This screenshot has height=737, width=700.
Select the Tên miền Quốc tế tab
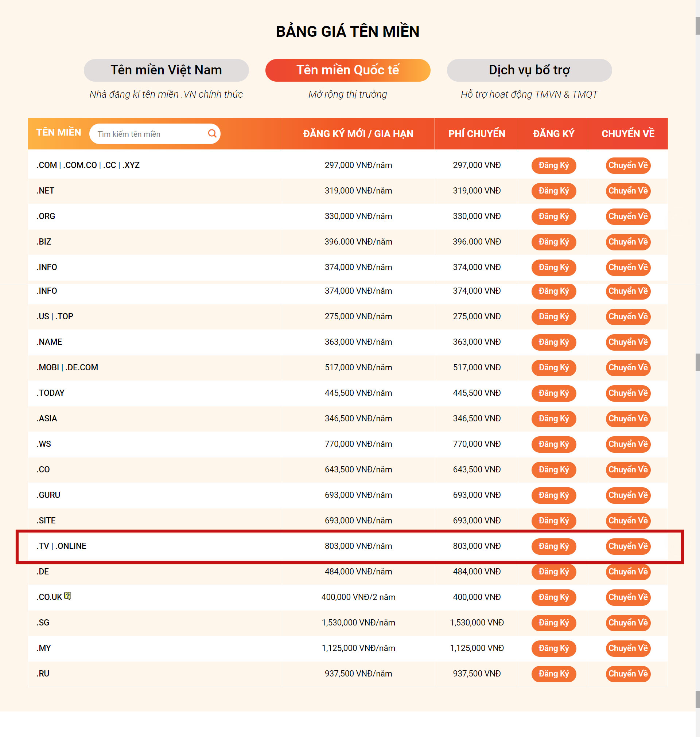[348, 70]
